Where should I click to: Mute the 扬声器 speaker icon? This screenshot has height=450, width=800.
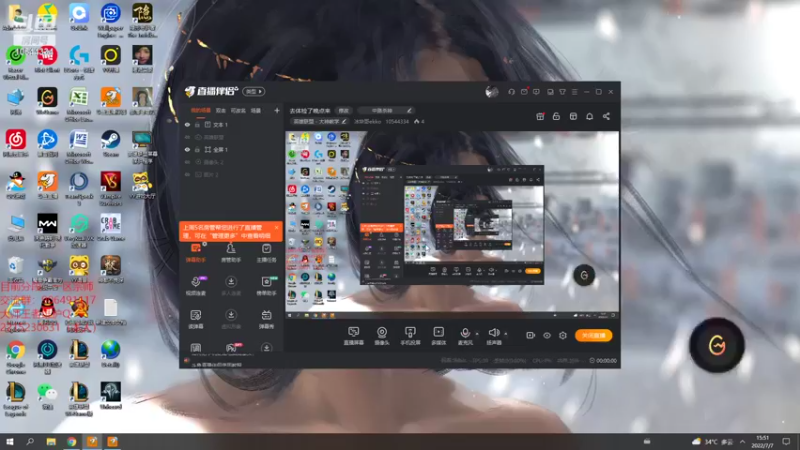click(x=493, y=333)
